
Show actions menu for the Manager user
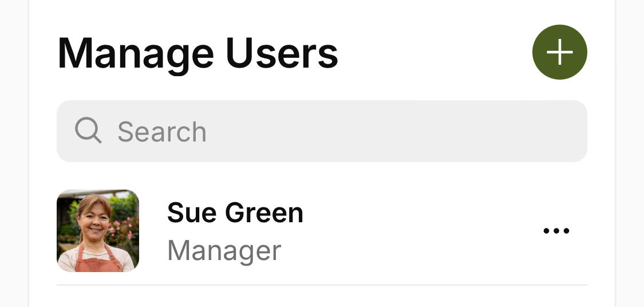pos(556,231)
